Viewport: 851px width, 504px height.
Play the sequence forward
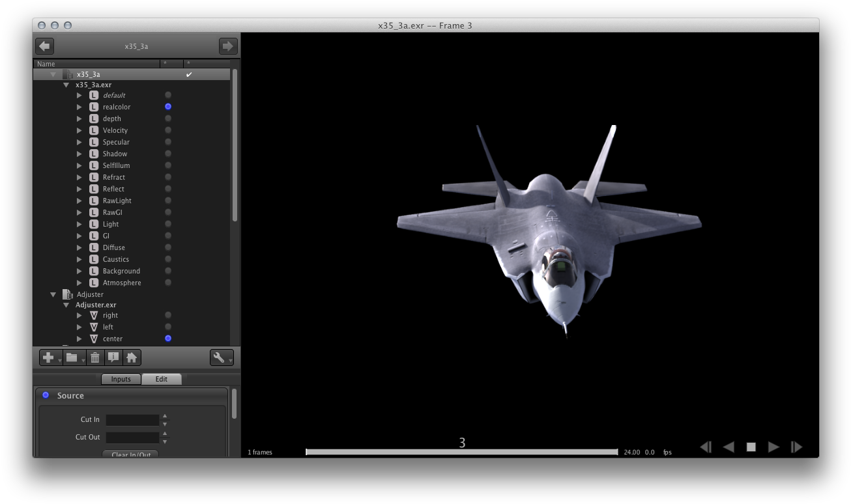coord(773,447)
